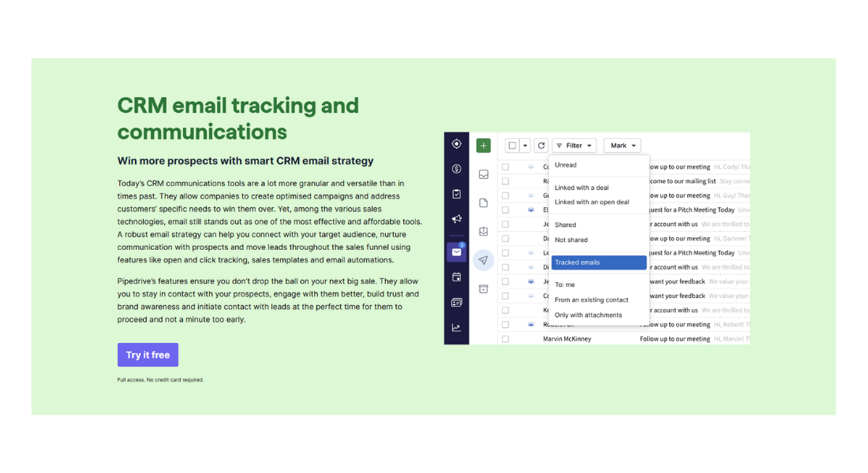The width and height of the screenshot is (868, 473).
Task: Open Marvin McKinney's 'Follow up to our meeting' subject
Action: [x=675, y=338]
